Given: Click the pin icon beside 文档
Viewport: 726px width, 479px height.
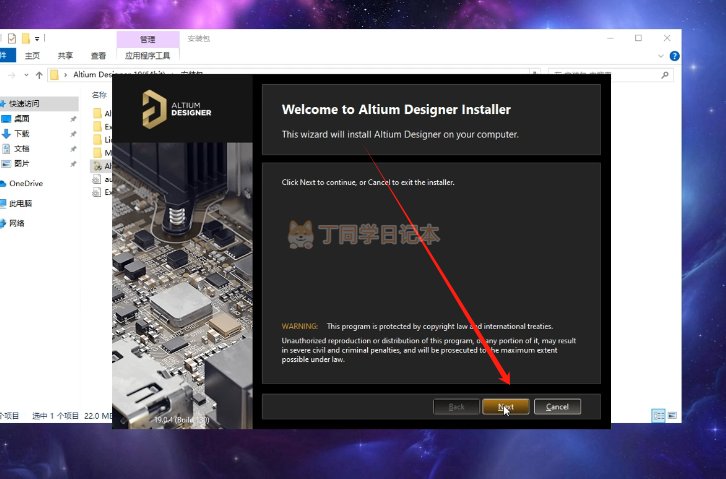Looking at the screenshot, I should [x=73, y=149].
